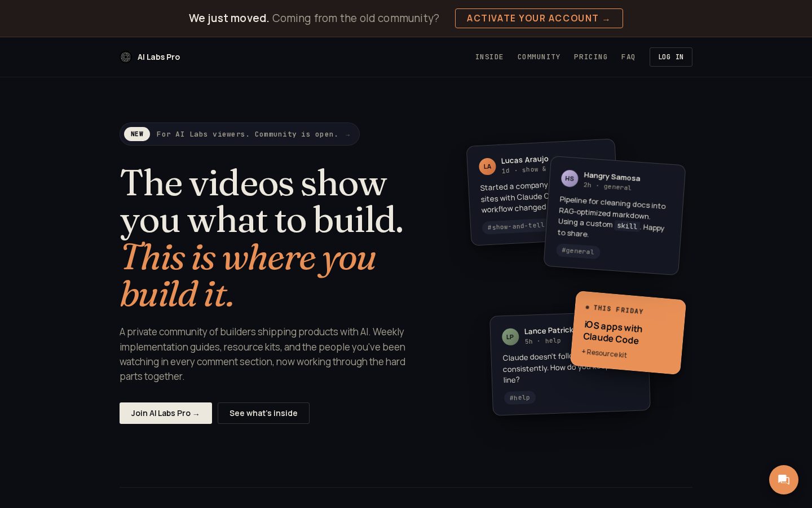Click the '+ Resource kit' text
The height and width of the screenshot is (508, 812).
coord(604,353)
